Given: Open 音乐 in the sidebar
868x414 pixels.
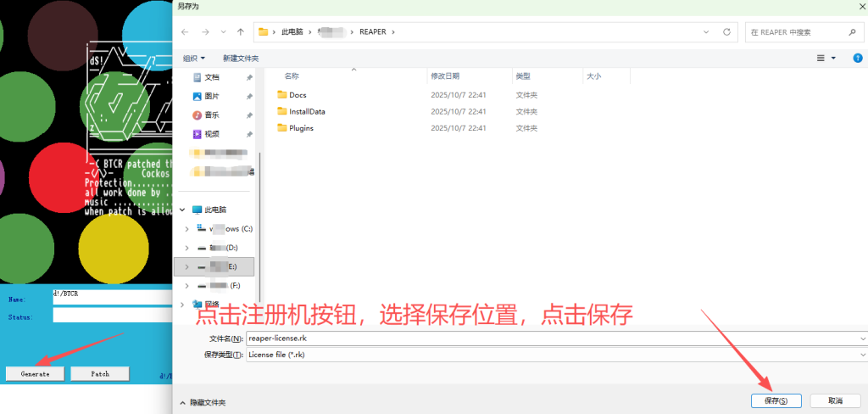Looking at the screenshot, I should 212,115.
